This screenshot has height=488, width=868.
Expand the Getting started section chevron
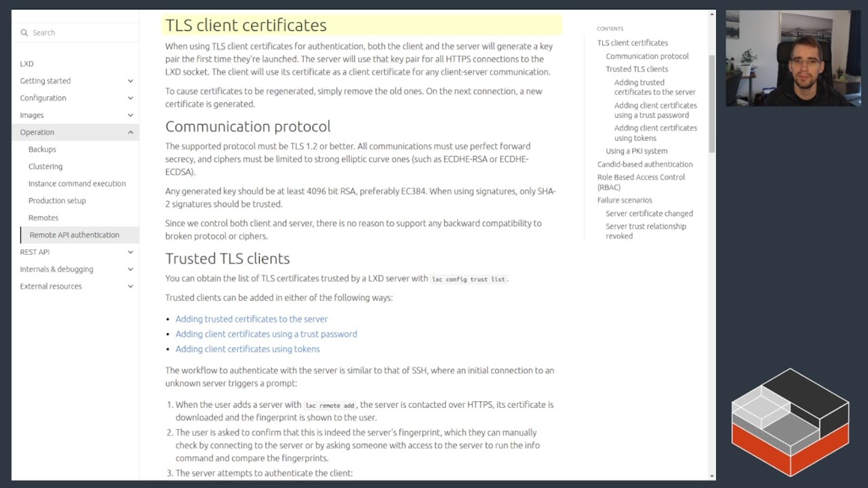[130, 81]
